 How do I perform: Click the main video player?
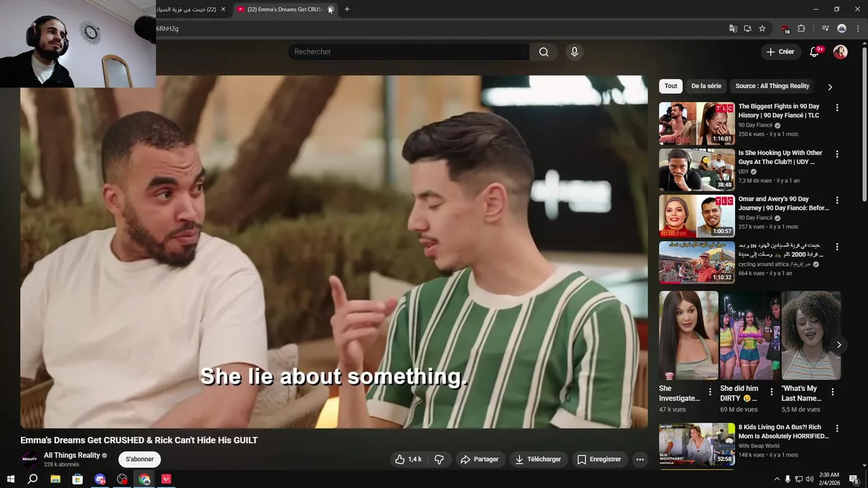(x=334, y=251)
